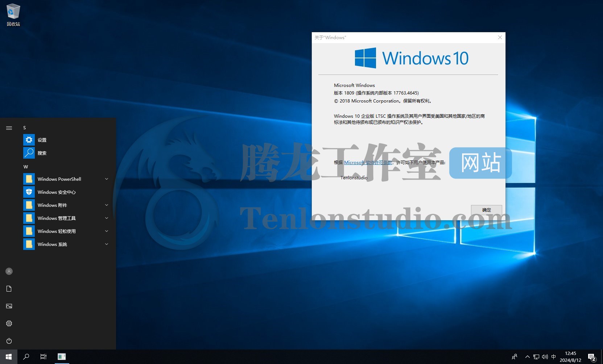
Task: Click the Windows 系统 folder icon
Action: (x=29, y=244)
